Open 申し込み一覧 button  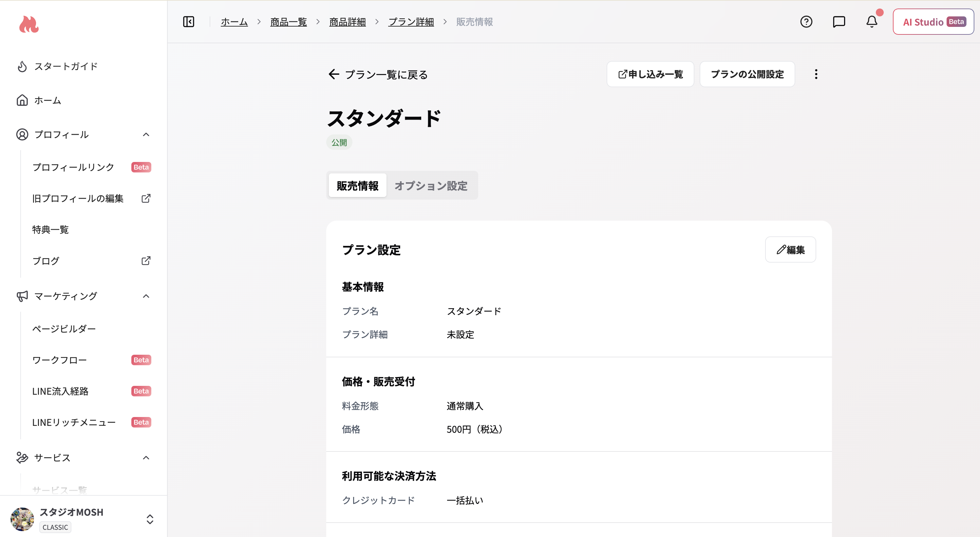tap(650, 74)
